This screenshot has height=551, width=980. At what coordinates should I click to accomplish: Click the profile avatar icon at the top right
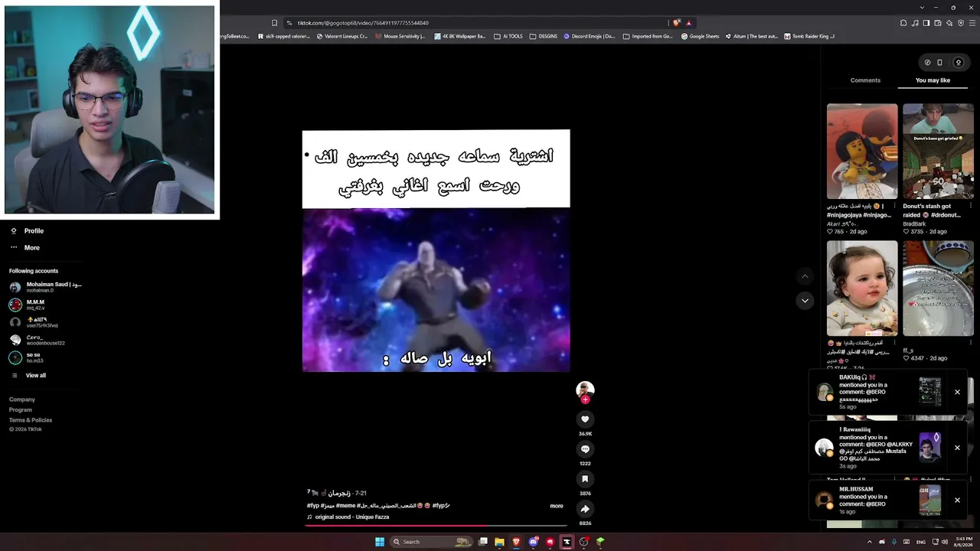point(958,63)
